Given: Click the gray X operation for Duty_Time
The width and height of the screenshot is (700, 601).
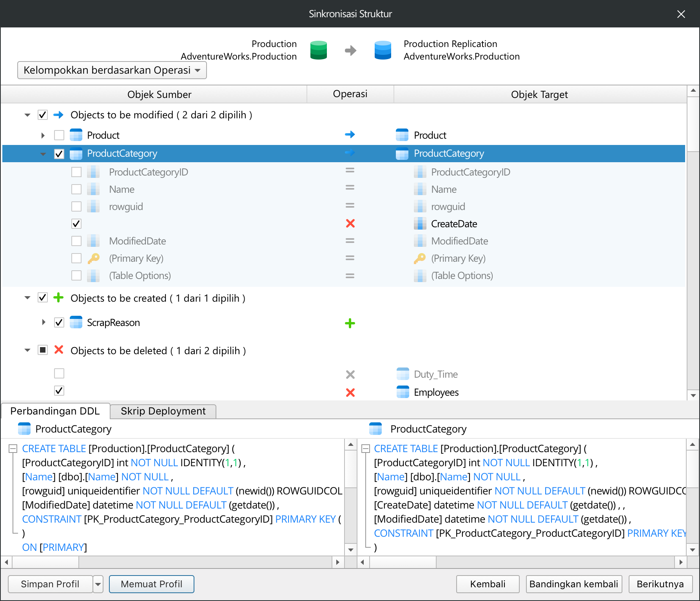Looking at the screenshot, I should pyautogui.click(x=350, y=375).
